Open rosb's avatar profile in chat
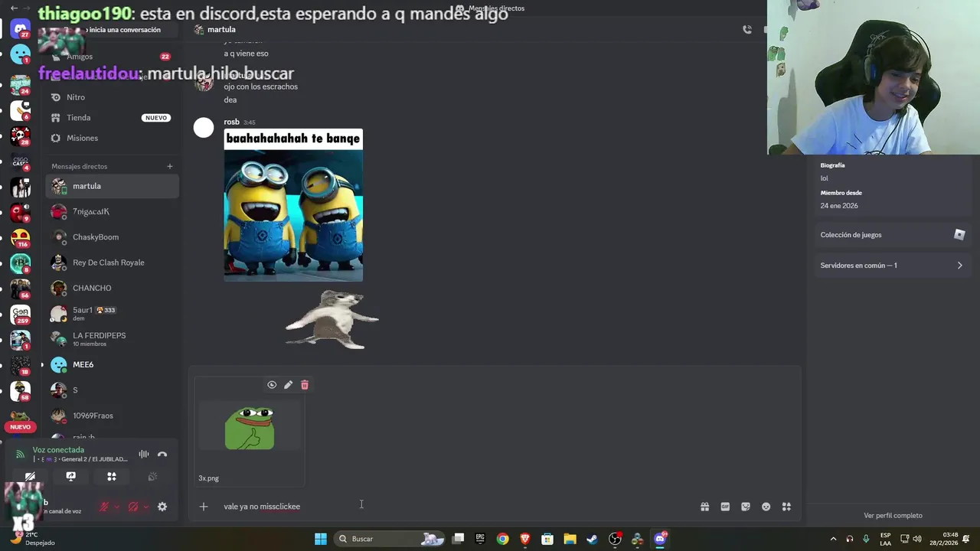The width and height of the screenshot is (980, 551). click(204, 128)
